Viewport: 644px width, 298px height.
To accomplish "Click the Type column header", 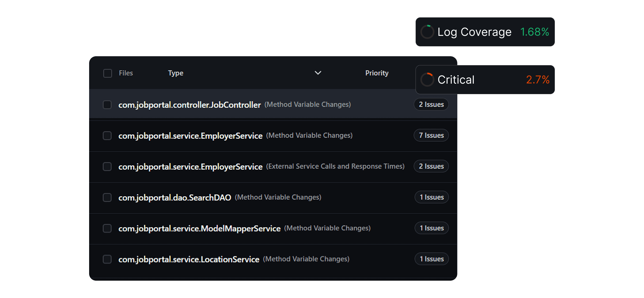I will 175,73.
